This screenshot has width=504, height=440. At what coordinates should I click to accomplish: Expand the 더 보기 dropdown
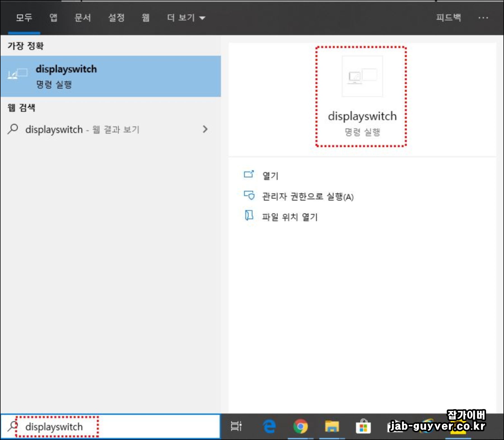click(186, 18)
